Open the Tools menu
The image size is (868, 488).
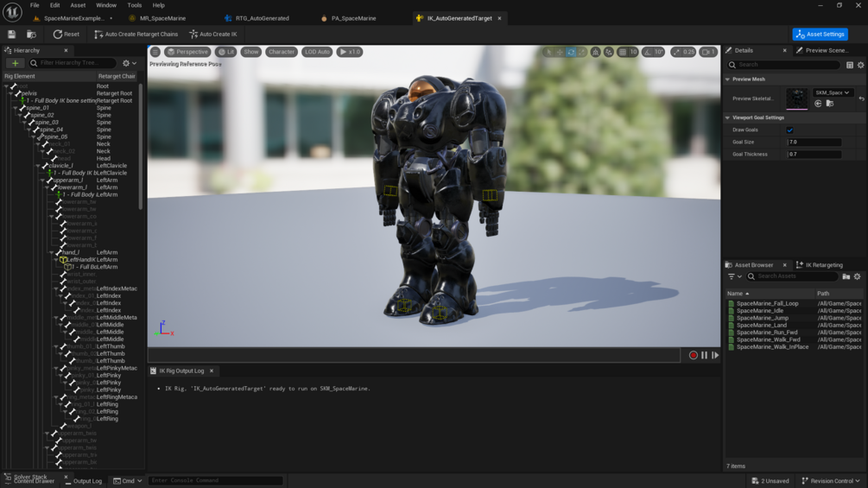pyautogui.click(x=135, y=5)
